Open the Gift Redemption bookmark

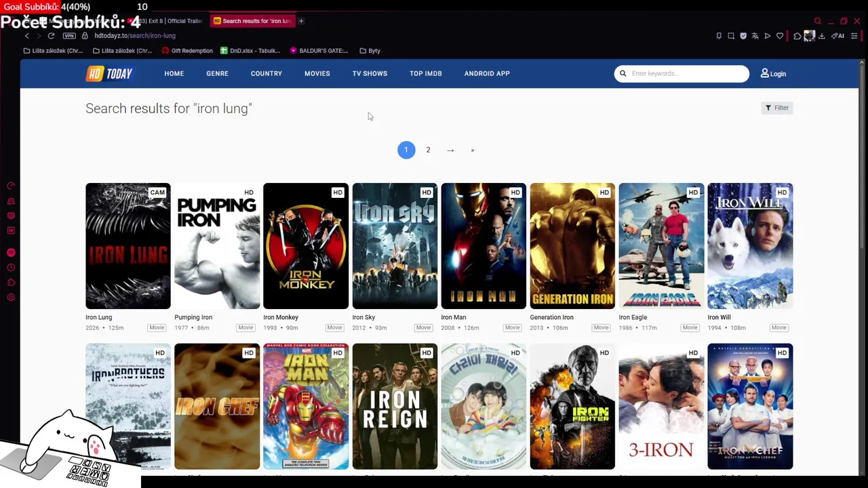187,51
